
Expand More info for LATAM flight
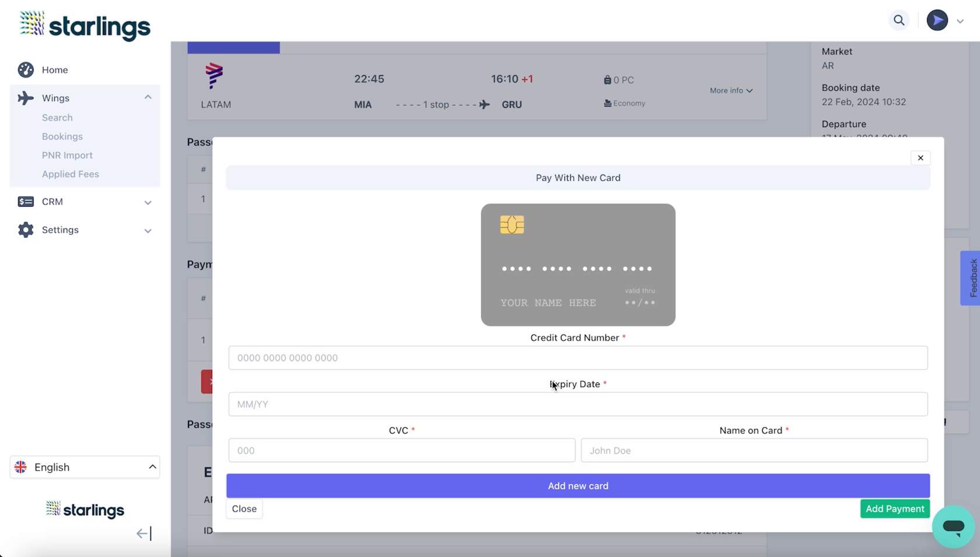tap(731, 90)
